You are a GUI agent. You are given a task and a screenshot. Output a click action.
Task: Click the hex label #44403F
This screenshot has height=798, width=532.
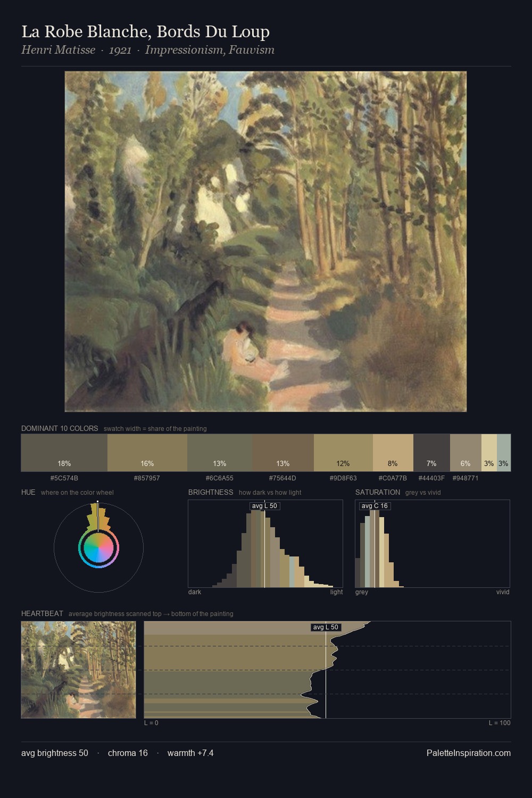431,478
